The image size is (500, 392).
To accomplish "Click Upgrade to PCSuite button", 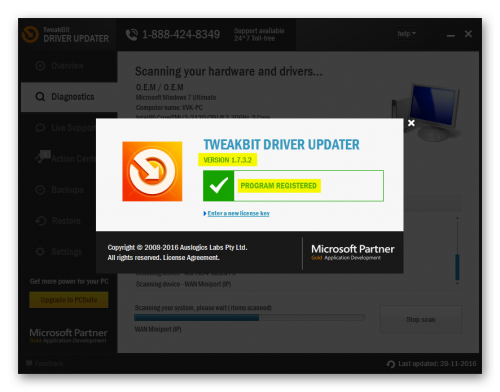I will click(x=69, y=300).
